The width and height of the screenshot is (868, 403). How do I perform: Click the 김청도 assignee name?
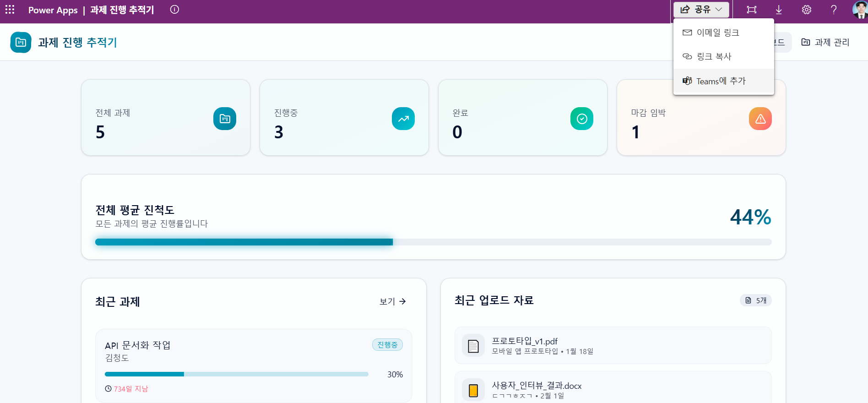[x=117, y=358]
